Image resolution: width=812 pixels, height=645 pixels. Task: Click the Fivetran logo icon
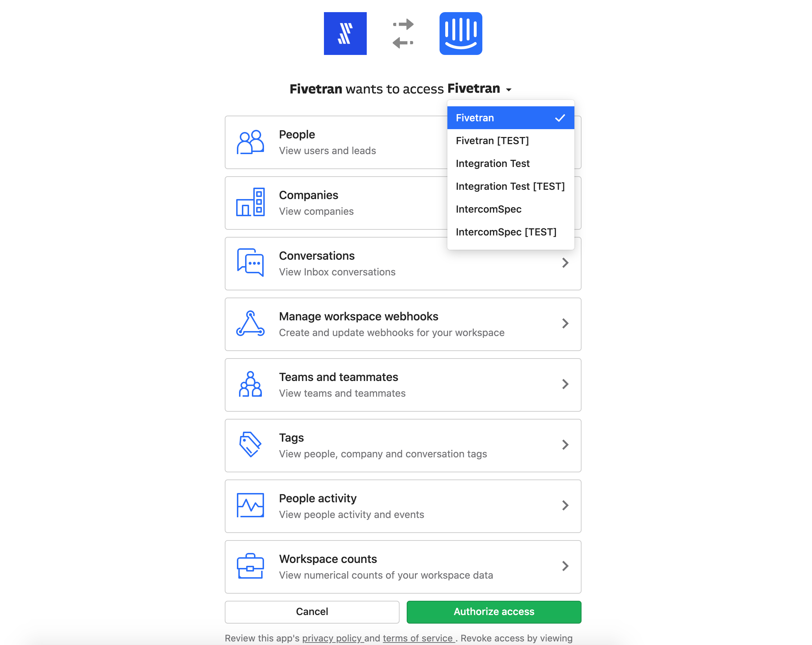tap(345, 34)
